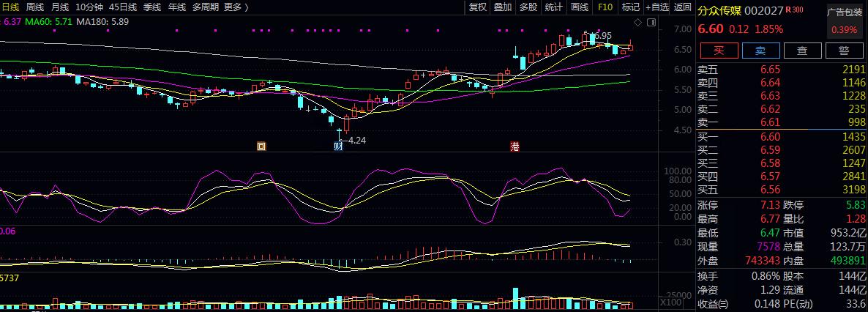Image resolution: width=868 pixels, height=312 pixels.
Task: Toggle 叠加 overlay comparison
Action: (x=503, y=7)
